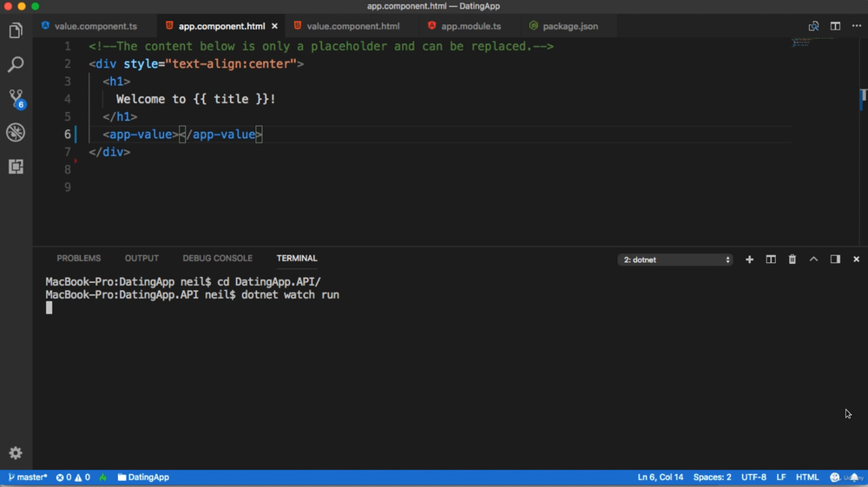
Task: Split the terminal pane
Action: tap(771, 260)
